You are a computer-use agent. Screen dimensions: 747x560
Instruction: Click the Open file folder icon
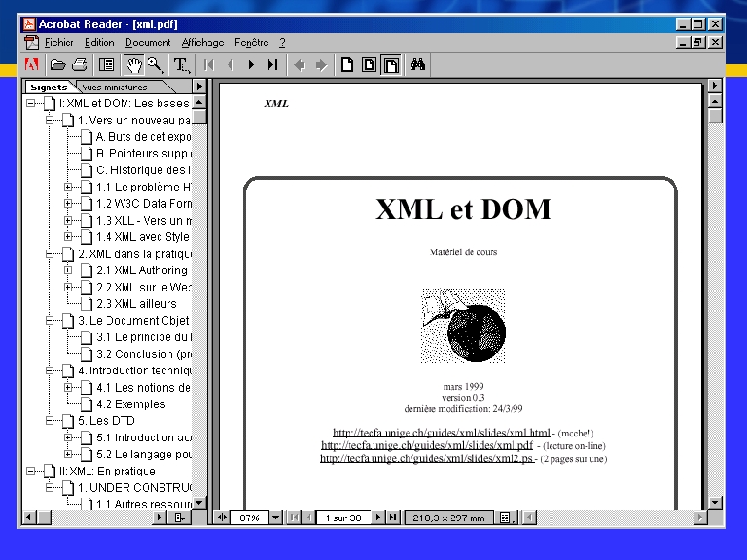[57, 65]
